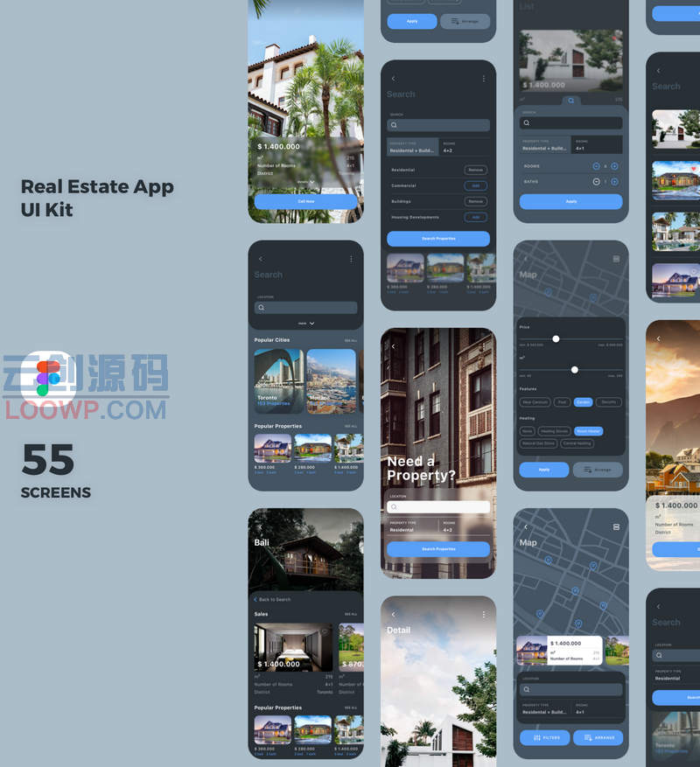Viewport: 700px width, 767px height.
Task: Select the Central Heating chip
Action: [577, 443]
